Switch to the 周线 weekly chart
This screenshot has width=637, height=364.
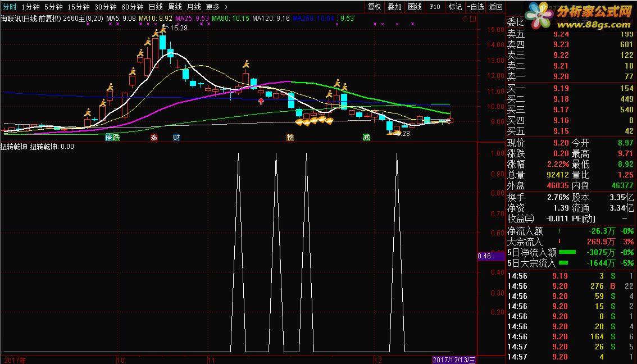(x=175, y=7)
